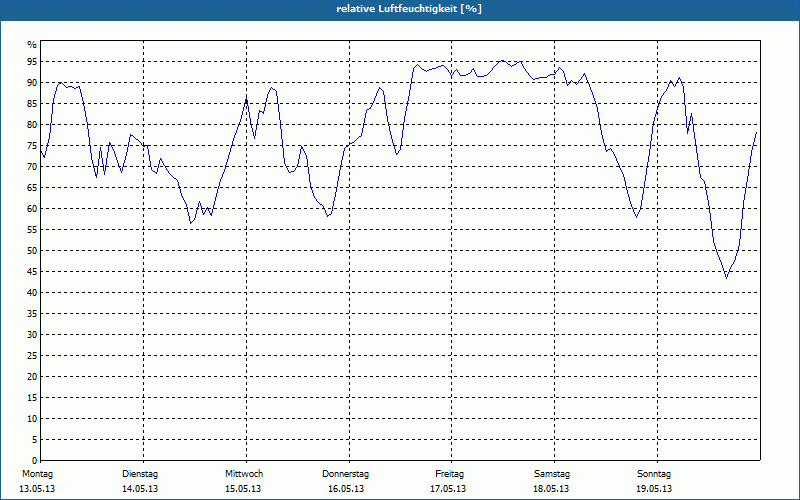This screenshot has width=800, height=500.
Task: Click the 55 y-axis value
Action: [32, 230]
